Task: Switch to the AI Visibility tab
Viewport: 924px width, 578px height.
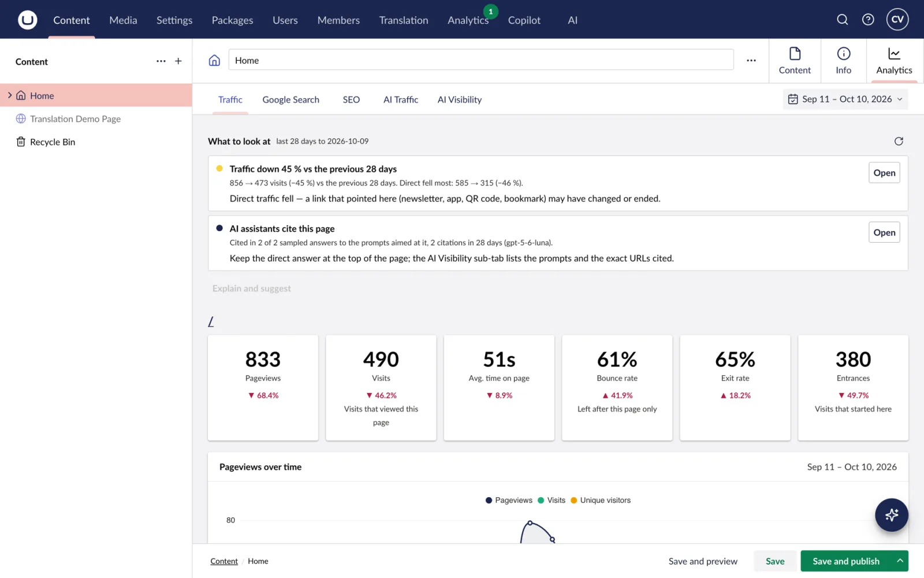Action: (460, 100)
